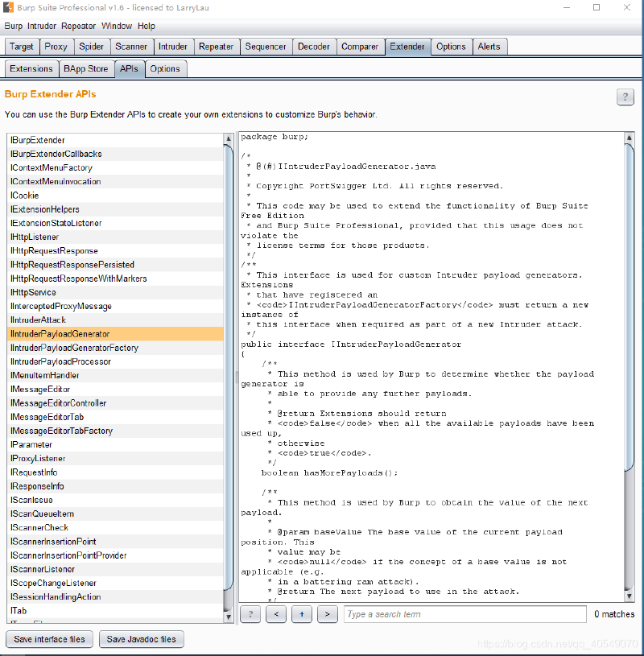Select IProxyListener interface
Image resolution: width=644 pixels, height=656 pixels.
[x=115, y=458]
